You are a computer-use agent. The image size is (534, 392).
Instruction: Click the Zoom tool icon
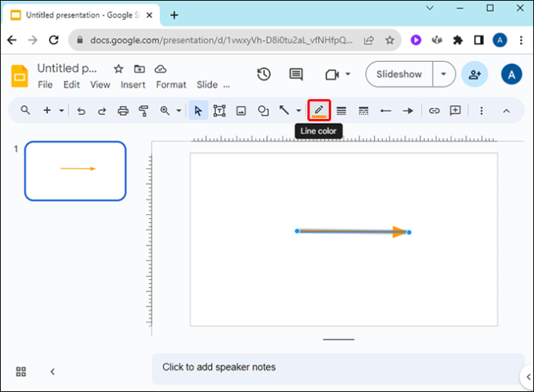165,111
